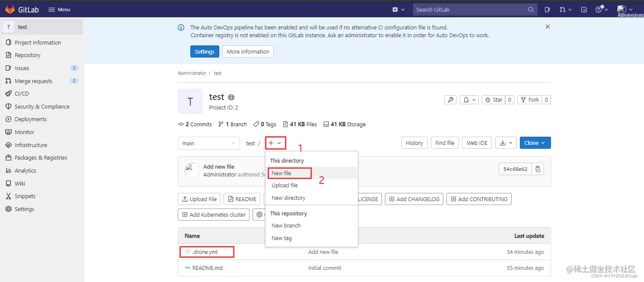Open the 0 Tags link
Screen dimensions: 644x282
pos(265,124)
